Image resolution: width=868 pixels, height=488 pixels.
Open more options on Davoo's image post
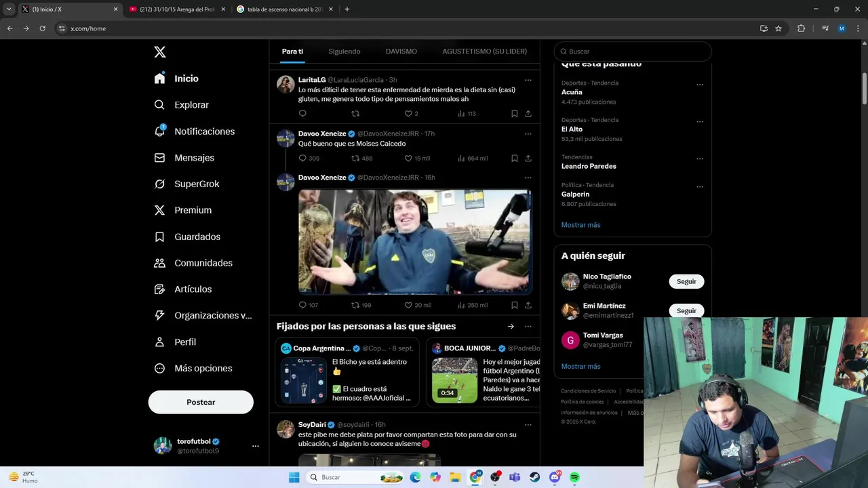tap(528, 178)
